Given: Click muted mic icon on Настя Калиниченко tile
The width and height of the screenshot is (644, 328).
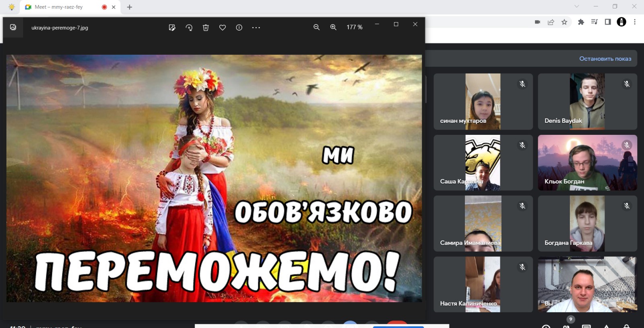Looking at the screenshot, I should pyautogui.click(x=522, y=267).
